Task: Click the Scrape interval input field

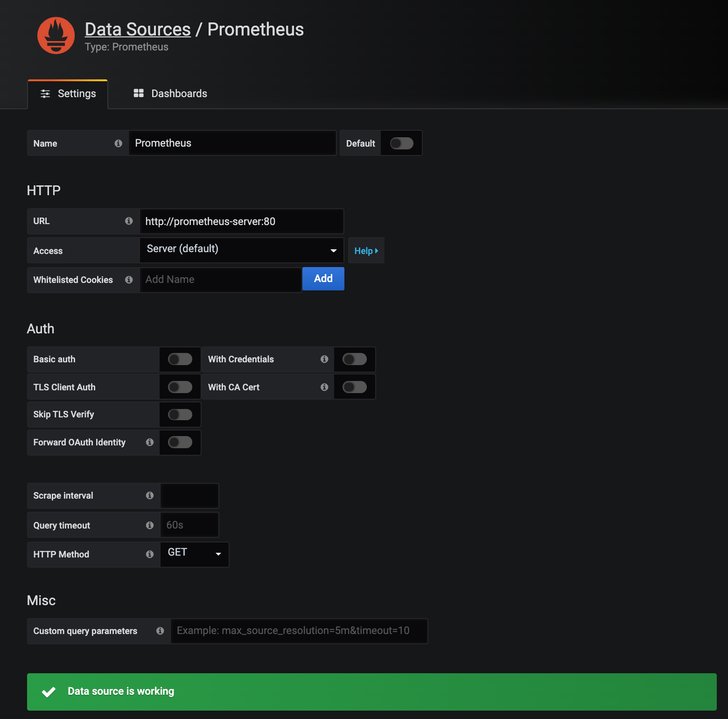Action: pyautogui.click(x=189, y=495)
